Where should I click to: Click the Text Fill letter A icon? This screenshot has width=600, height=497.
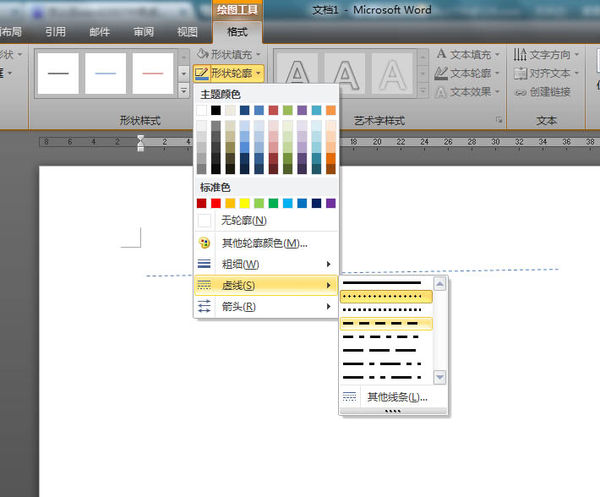(x=441, y=54)
